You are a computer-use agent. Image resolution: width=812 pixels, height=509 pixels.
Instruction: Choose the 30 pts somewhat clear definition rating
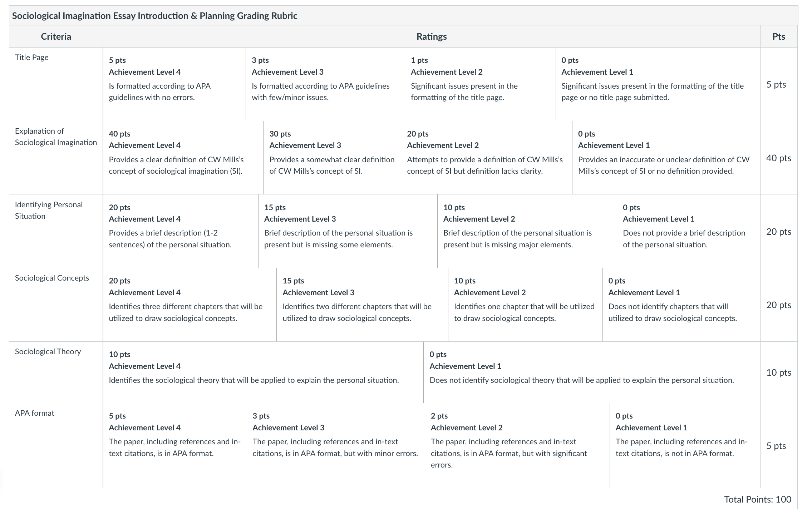tap(332, 158)
